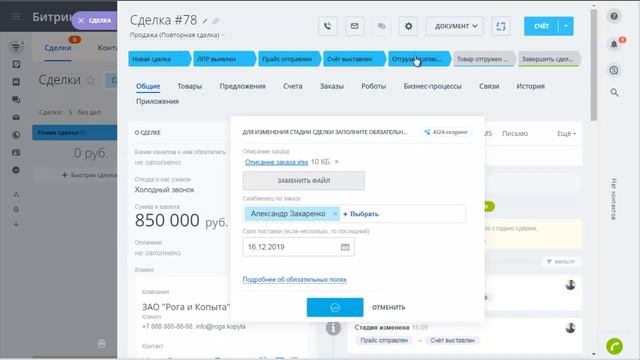Click the 850 000 руб. amount

tap(181, 220)
